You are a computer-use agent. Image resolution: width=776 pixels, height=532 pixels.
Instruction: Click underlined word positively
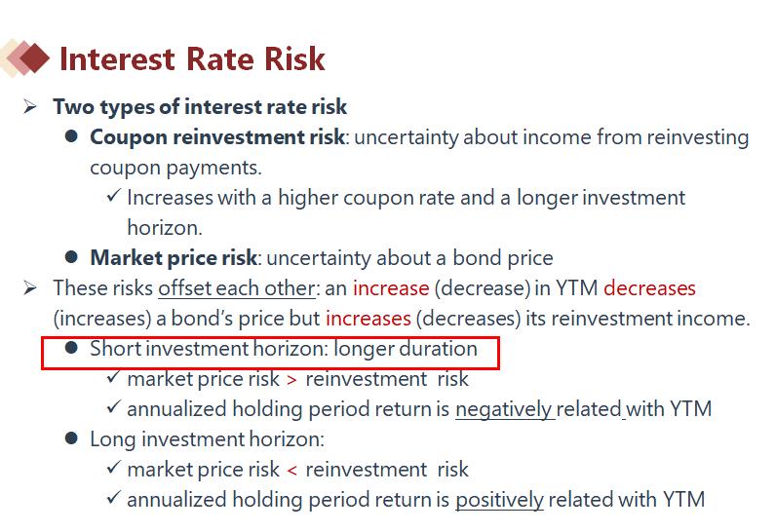click(499, 500)
